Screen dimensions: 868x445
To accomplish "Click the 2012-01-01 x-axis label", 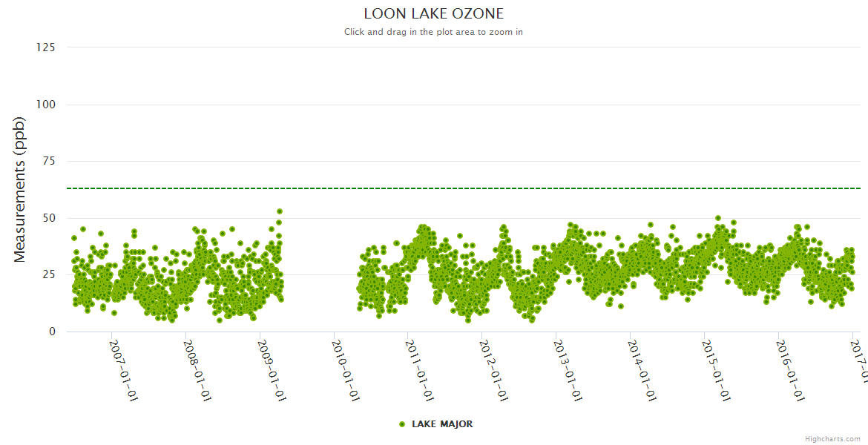I will (x=495, y=369).
